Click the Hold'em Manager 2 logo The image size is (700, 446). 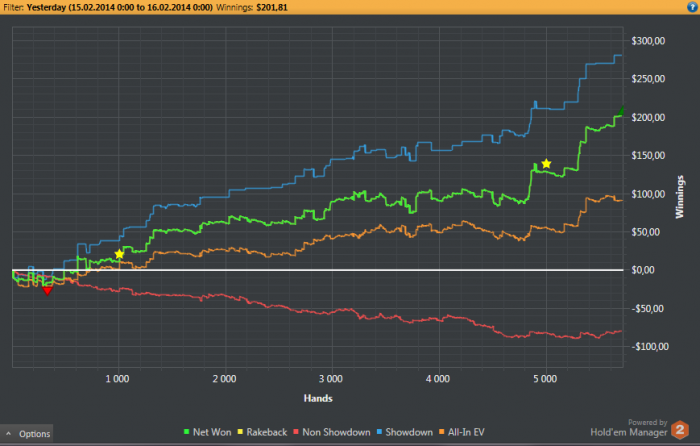click(680, 430)
